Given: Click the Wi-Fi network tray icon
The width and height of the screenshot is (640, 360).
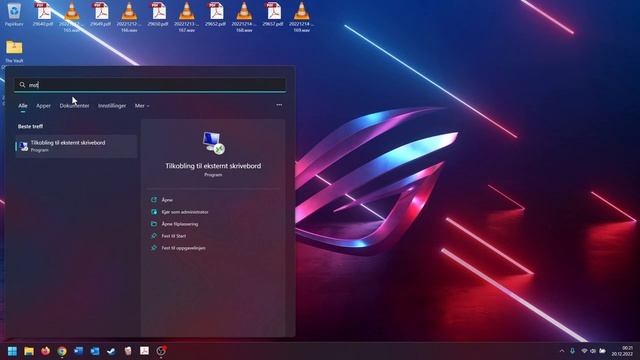Looking at the screenshot, I should [584, 351].
